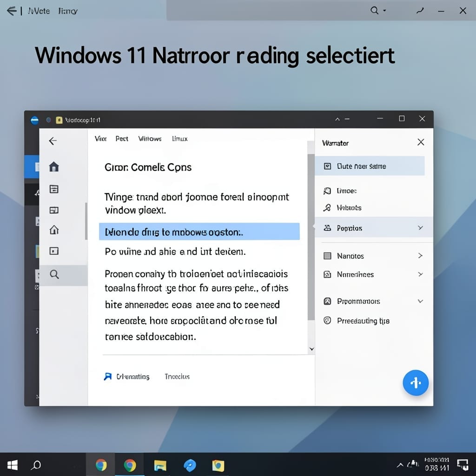The height and width of the screenshot is (476, 476).
Task: Open the search magnifier in top header
Action: [374, 11]
